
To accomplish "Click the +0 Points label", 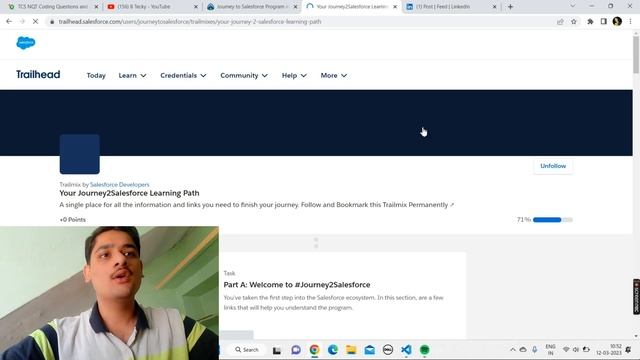I will (73, 220).
